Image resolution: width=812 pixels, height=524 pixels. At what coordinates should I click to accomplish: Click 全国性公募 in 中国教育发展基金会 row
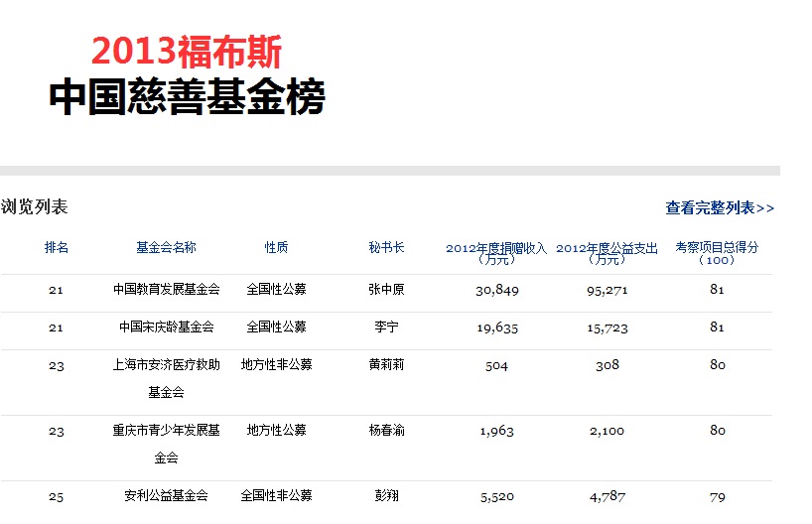[277, 289]
